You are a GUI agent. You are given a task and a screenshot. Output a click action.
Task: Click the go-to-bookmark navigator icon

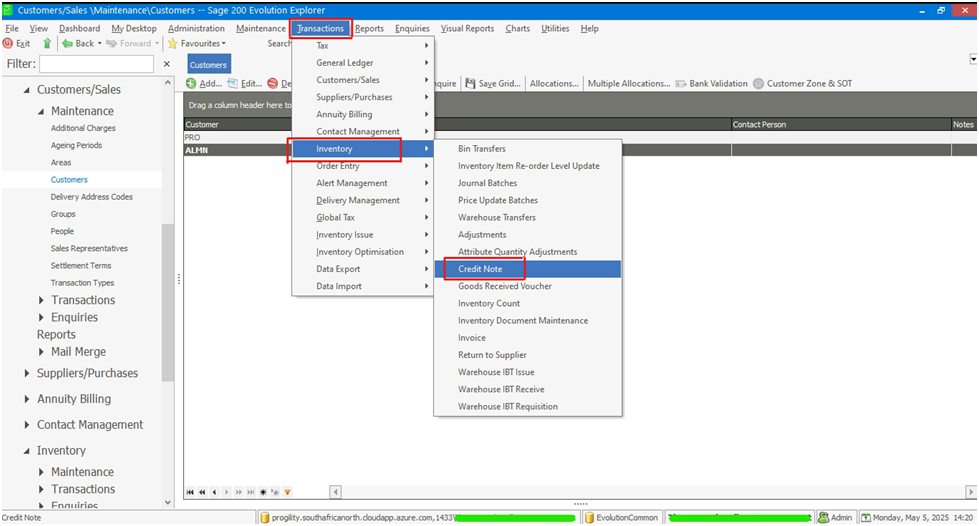pos(275,492)
